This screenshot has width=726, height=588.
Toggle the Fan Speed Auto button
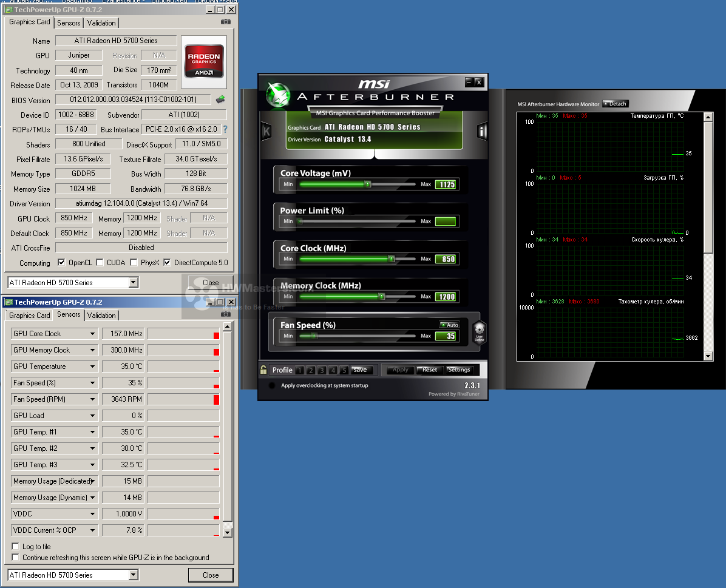449,325
